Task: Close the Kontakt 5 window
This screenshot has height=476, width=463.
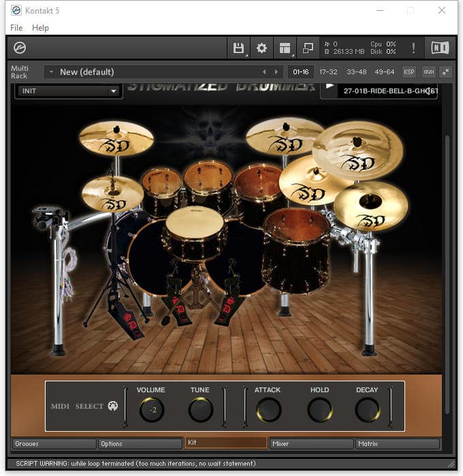Action: pyautogui.click(x=442, y=10)
